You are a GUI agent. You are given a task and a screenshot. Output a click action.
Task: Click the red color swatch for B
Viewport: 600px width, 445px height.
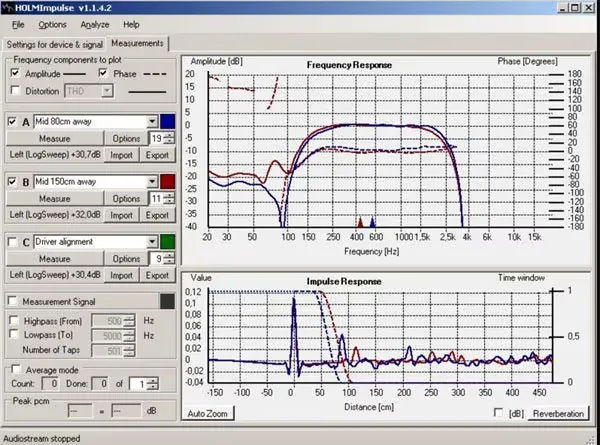(168, 181)
